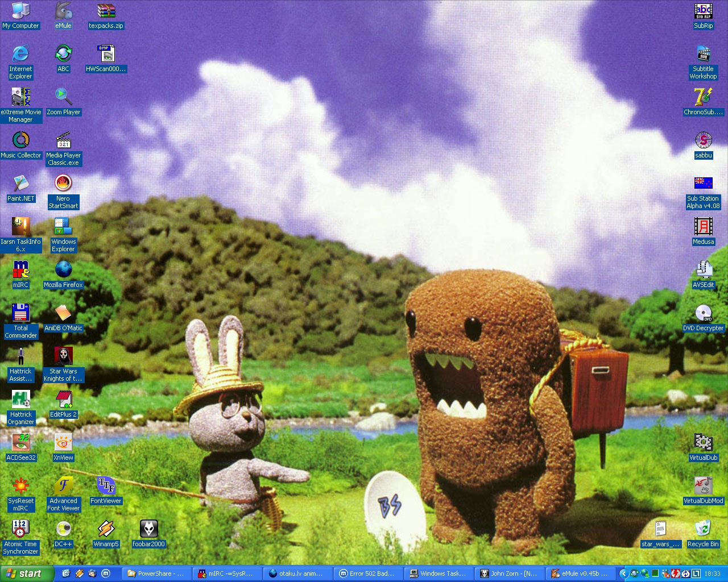Switch to John Zorn foobar taskbar window
This screenshot has width=728, height=582.
[x=509, y=573]
